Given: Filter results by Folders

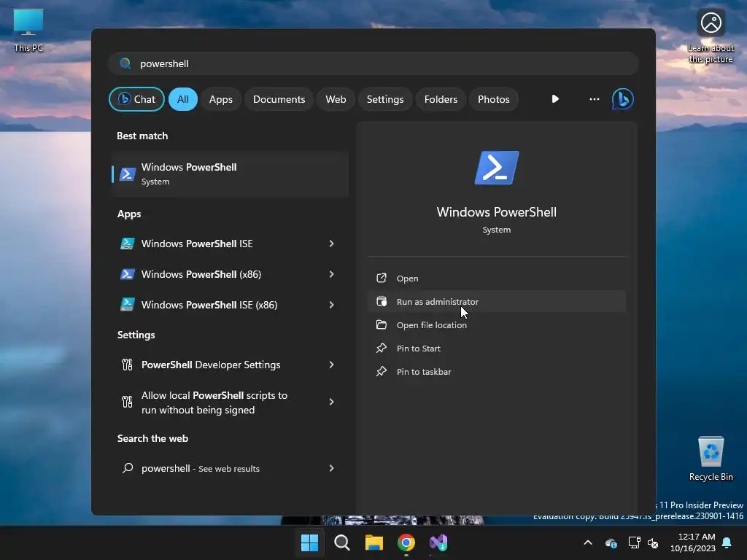Looking at the screenshot, I should pos(441,99).
